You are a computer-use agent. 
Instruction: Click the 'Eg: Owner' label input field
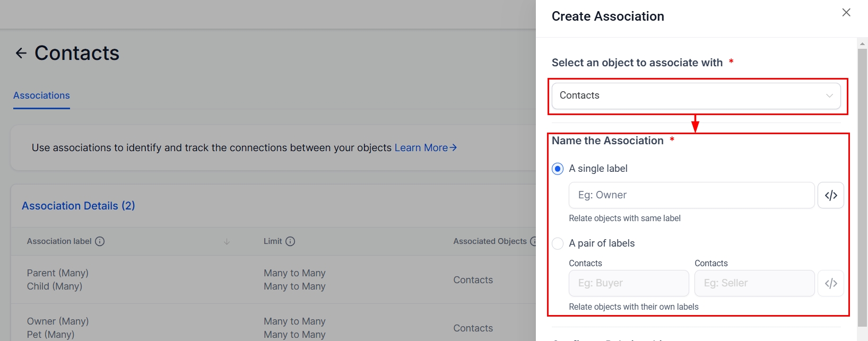click(x=691, y=195)
